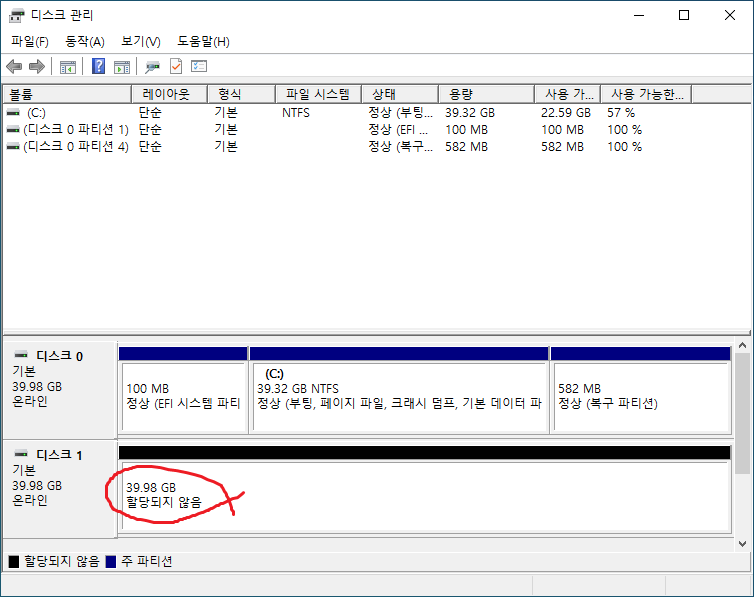Viewport: 754px width, 597px height.
Task: Select the 디스크 1 disk label panel
Action: [60, 487]
